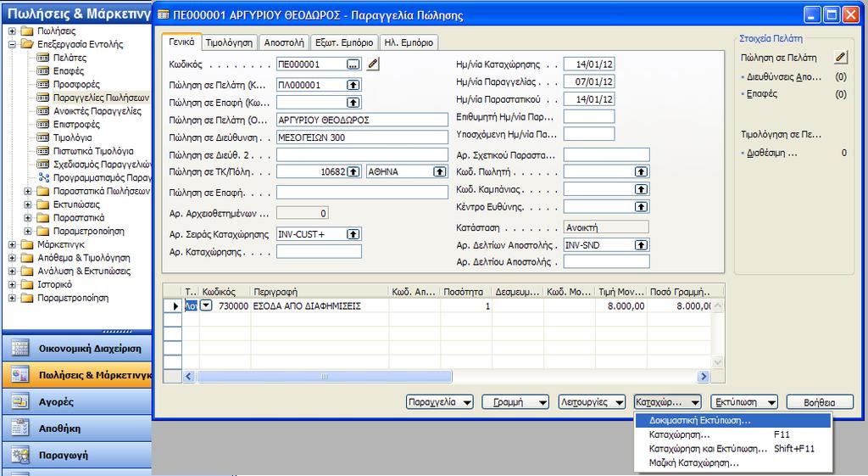Screen dimensions: 868x476
Task: Click lookup arrow for Πώληση σε Επαφή (Κω...)
Action: pos(353,103)
